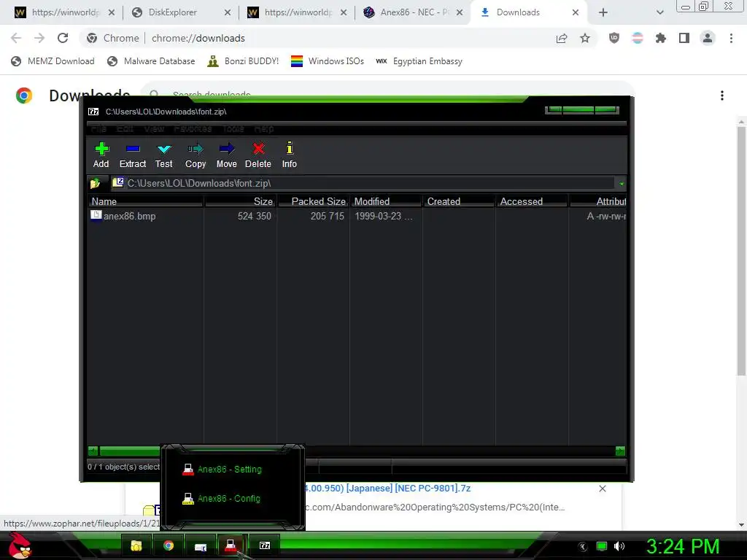Open the Chrome three-dot menu
Viewport: 747px width, 560px height.
tap(731, 38)
